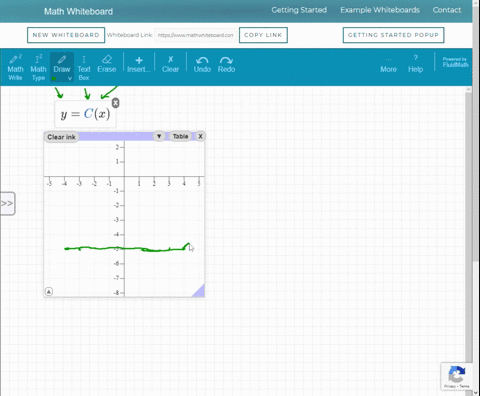Click the New Whiteboard button
Viewport: 480px width, 396px height.
coord(66,35)
